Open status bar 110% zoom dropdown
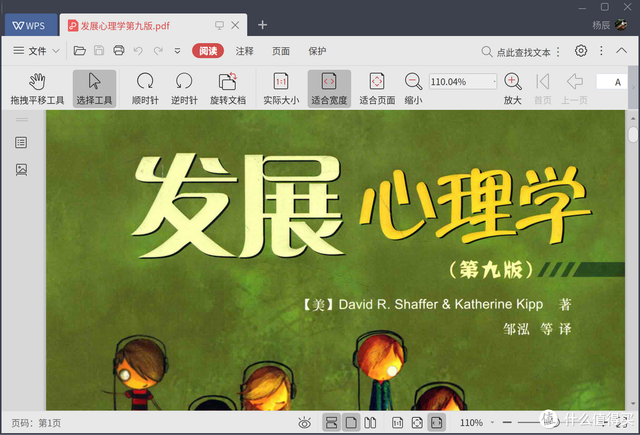This screenshot has width=640, height=435. (x=492, y=423)
